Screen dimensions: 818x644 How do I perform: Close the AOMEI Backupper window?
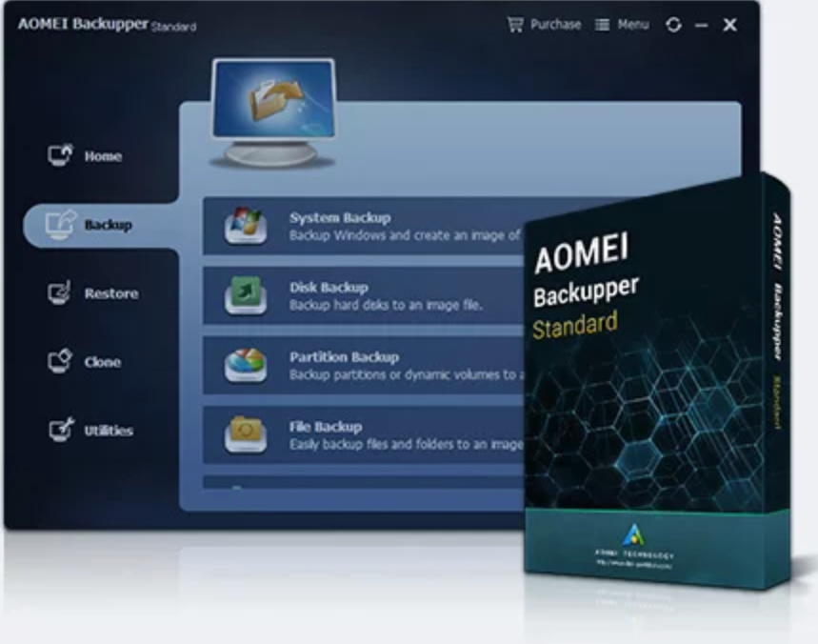click(x=729, y=25)
